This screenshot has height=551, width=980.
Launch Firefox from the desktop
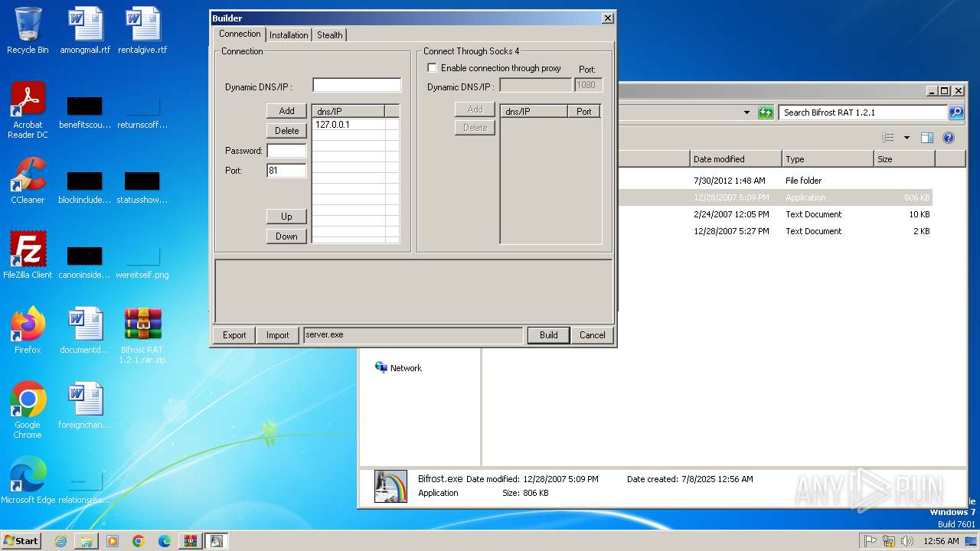coord(28,330)
